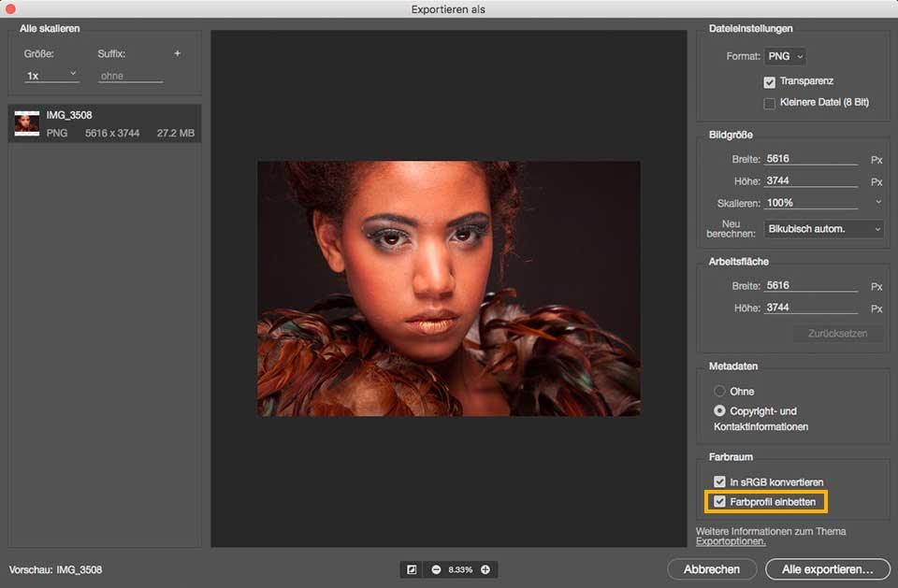
Task: Enable Kleinere Datei (8 Bit) option
Action: coord(770,102)
